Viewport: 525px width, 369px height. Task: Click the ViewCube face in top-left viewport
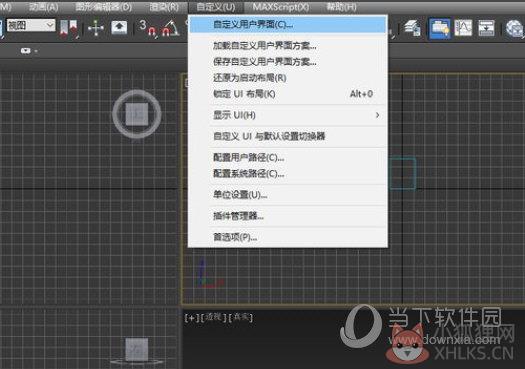pos(137,114)
